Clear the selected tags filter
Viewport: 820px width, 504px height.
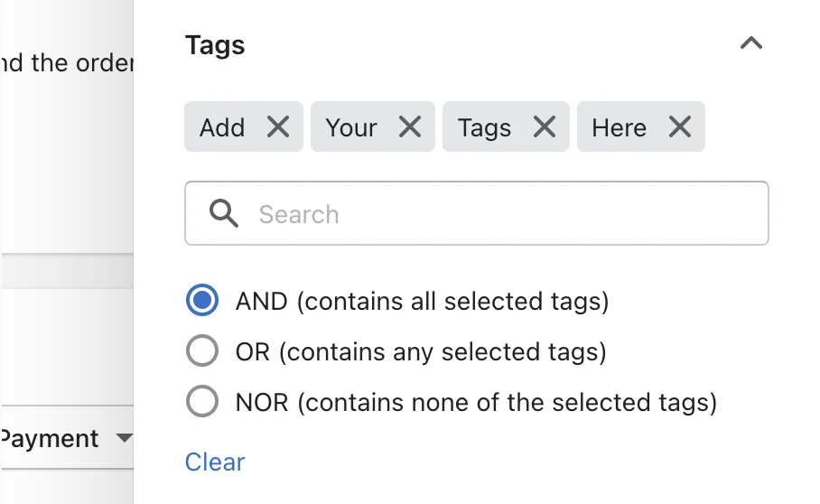pos(215,462)
